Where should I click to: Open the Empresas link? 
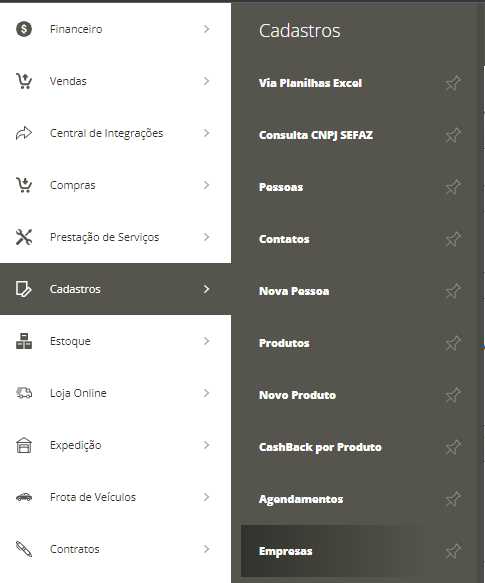point(286,551)
